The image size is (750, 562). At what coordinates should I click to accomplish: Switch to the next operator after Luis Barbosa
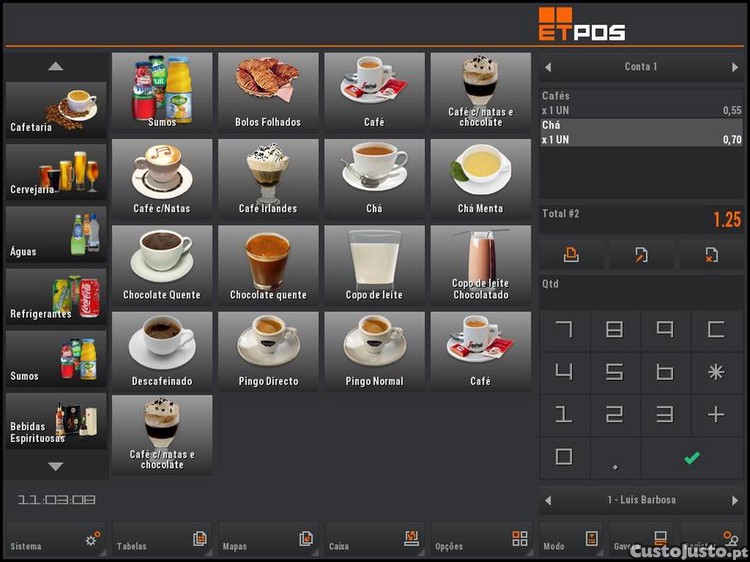[735, 500]
